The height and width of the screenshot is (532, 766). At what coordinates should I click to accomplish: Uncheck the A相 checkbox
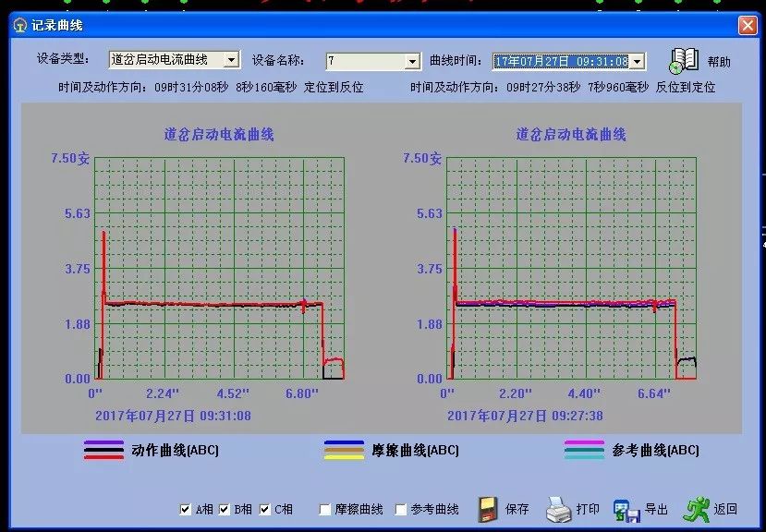pyautogui.click(x=185, y=510)
